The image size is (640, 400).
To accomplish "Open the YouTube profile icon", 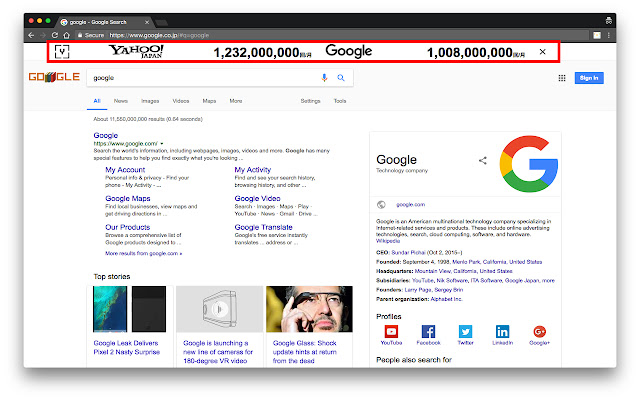I will pos(391,331).
